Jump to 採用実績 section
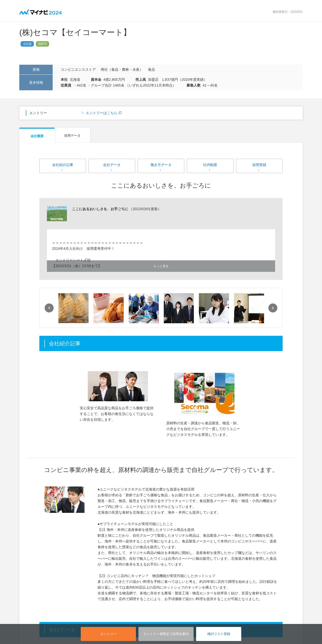Image resolution: width=322 pixels, height=644 pixels. 259,166
